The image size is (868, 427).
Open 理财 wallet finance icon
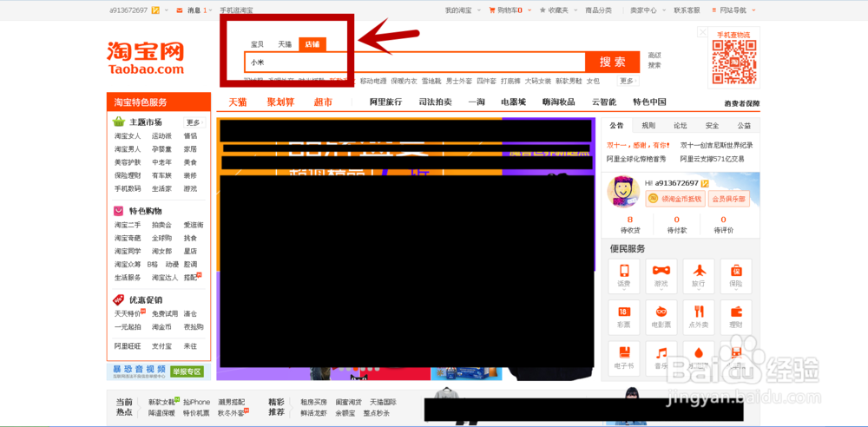[x=736, y=318]
